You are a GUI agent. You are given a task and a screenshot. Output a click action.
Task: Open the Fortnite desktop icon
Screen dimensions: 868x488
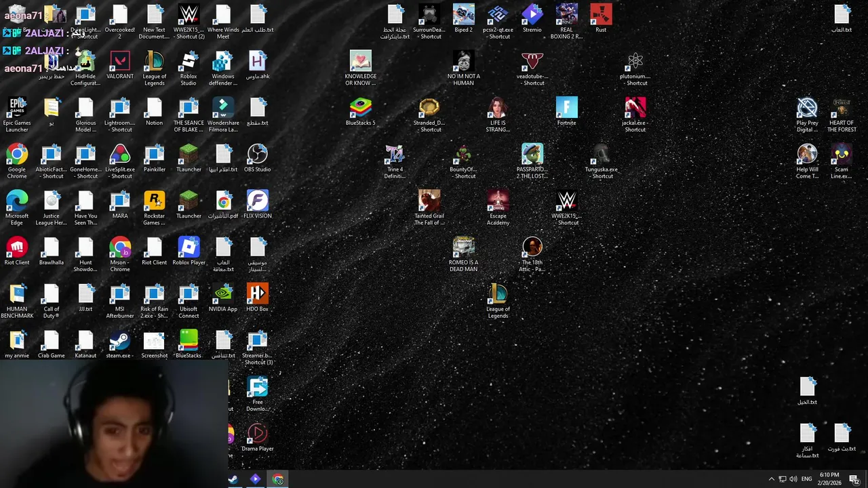(x=566, y=110)
